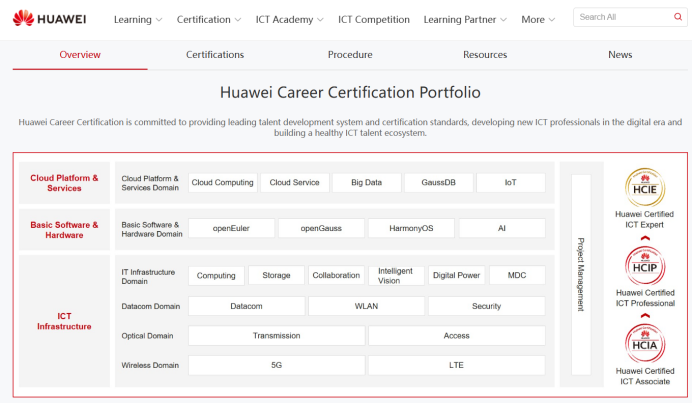
Task: Select the Computing certification box
Action: click(x=216, y=275)
